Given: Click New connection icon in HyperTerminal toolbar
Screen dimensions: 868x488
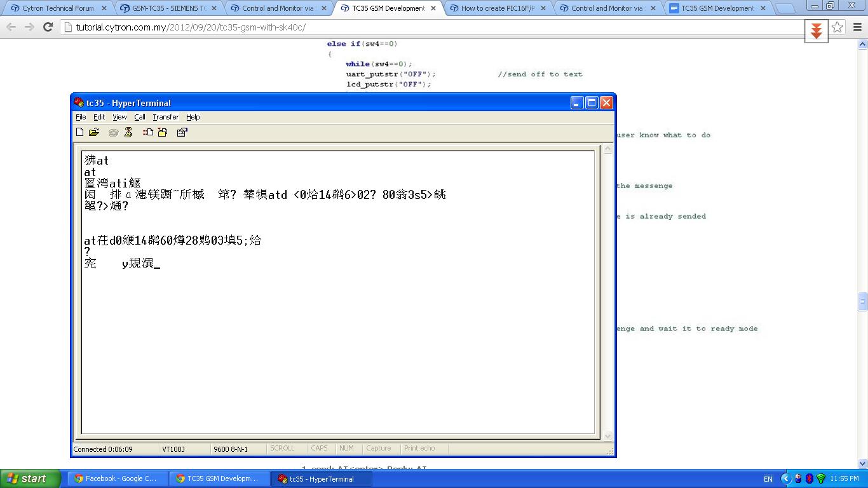Looking at the screenshot, I should [79, 132].
